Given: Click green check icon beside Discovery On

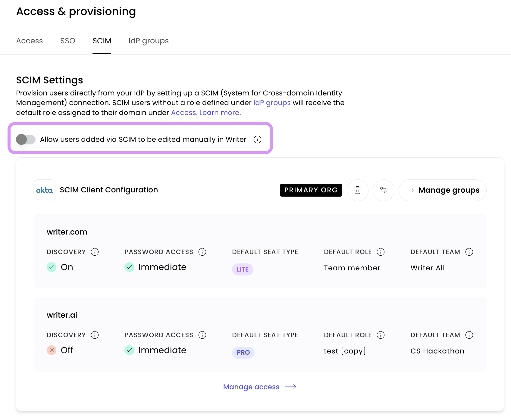Looking at the screenshot, I should 52,267.
